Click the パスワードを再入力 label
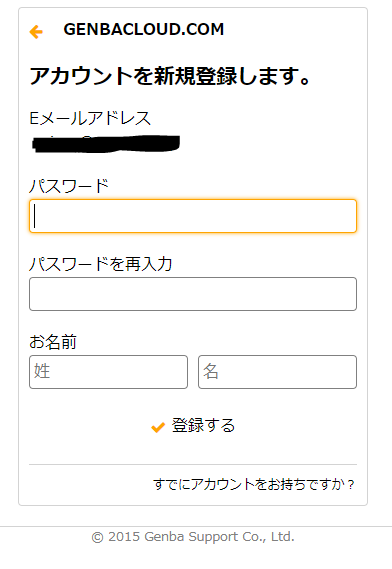392x569 pixels. [101, 264]
